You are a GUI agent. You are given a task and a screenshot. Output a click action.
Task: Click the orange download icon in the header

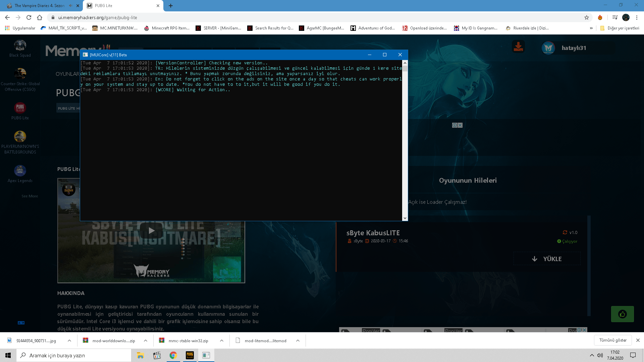point(518,47)
